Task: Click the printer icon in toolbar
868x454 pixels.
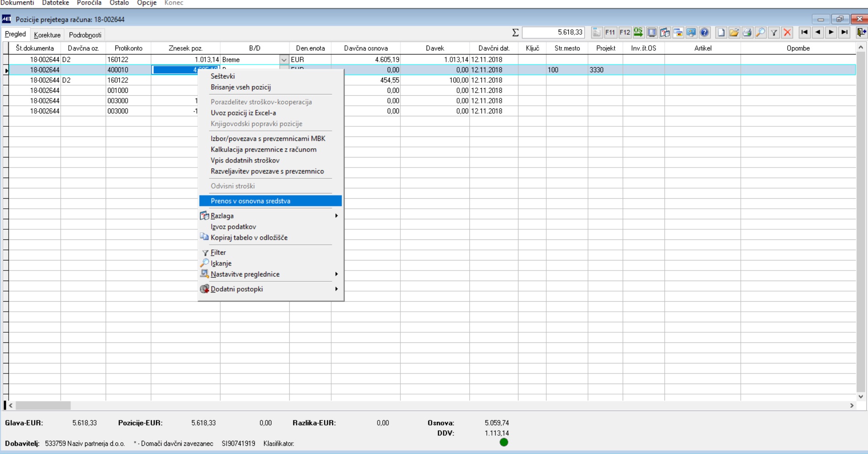Action: click(x=747, y=32)
